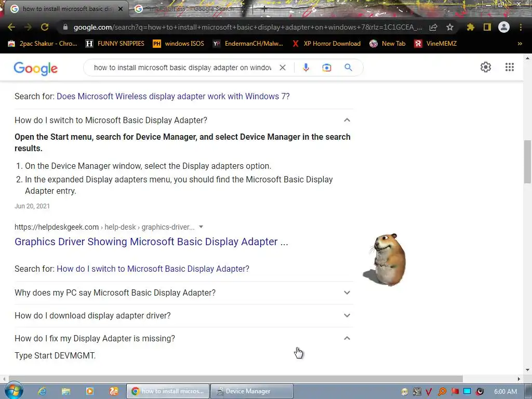Screen dimensions: 532x399
Task: Open the 'XP Horror Download' bookmark
Action: [x=326, y=44]
